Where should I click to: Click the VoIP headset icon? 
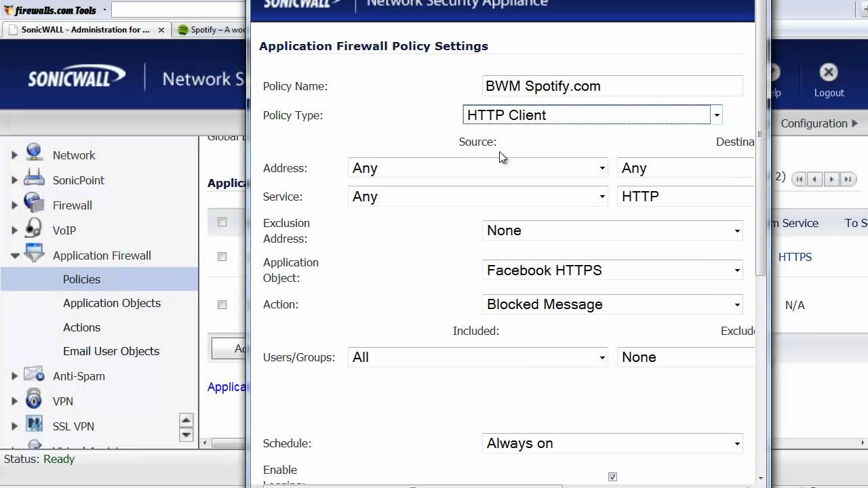pyautogui.click(x=34, y=229)
